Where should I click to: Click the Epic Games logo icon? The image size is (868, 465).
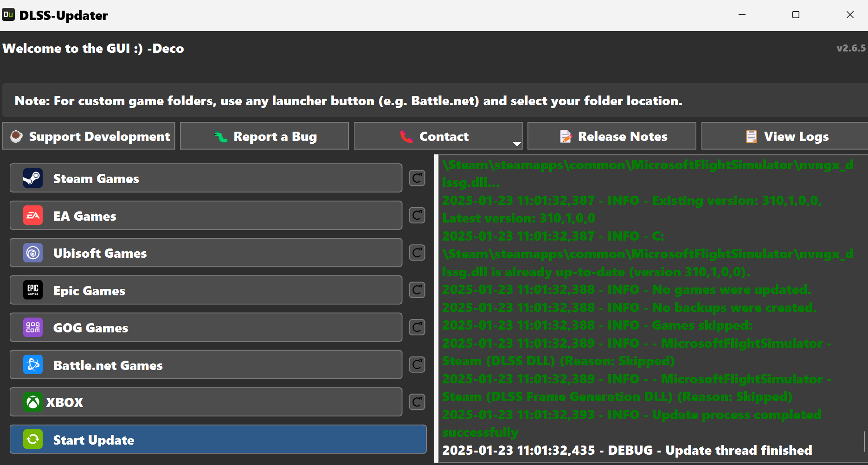33,290
